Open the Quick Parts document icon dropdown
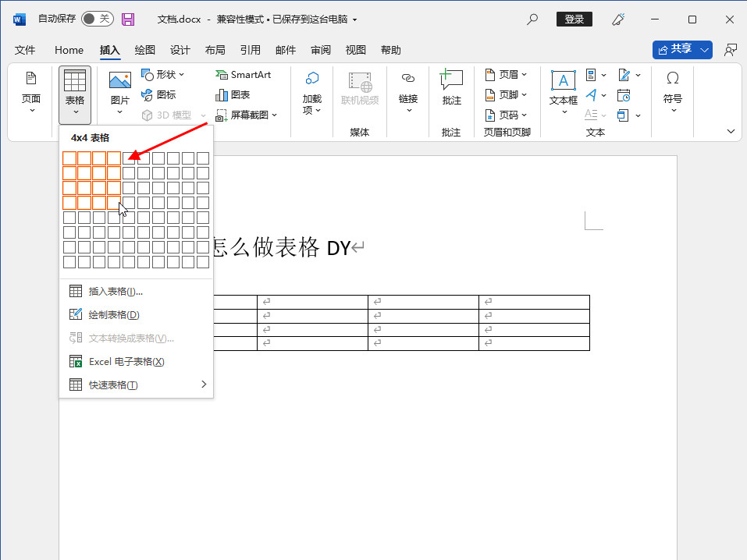 596,75
